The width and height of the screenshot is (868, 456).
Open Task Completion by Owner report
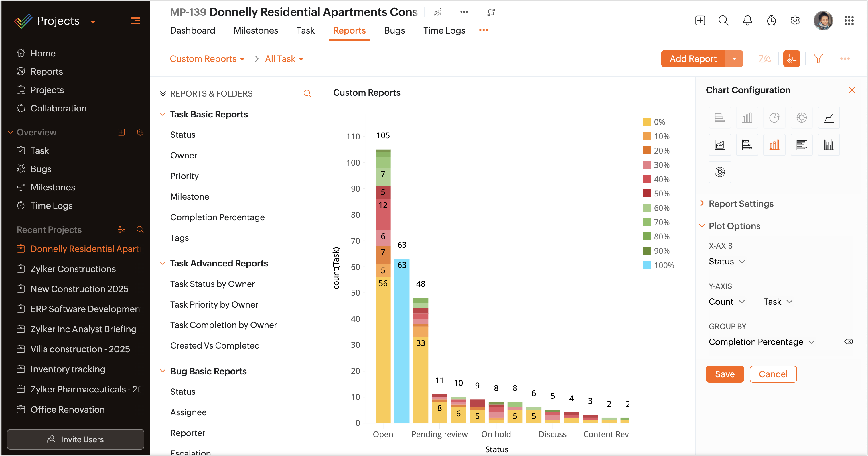(x=223, y=325)
